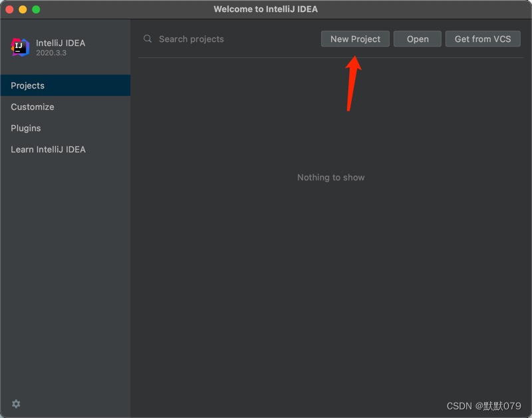Click the Nothing to show text

[331, 177]
